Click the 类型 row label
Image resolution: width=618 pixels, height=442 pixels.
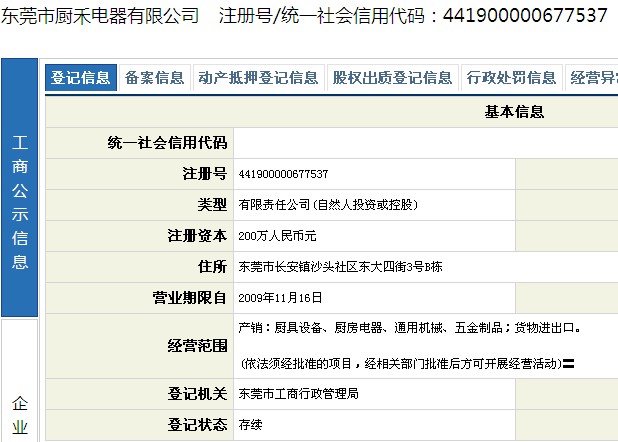[x=212, y=205]
